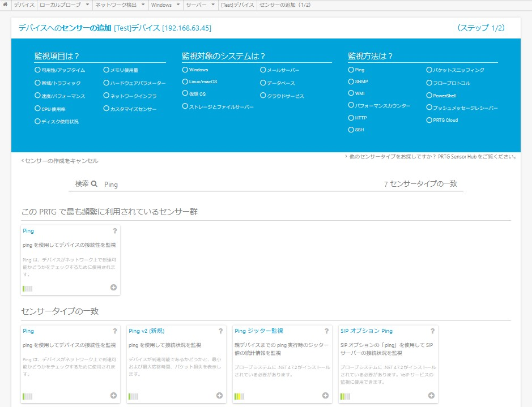Go to the Windows breadcrumb item
Viewport: 532px width, 407px height.
click(161, 5)
